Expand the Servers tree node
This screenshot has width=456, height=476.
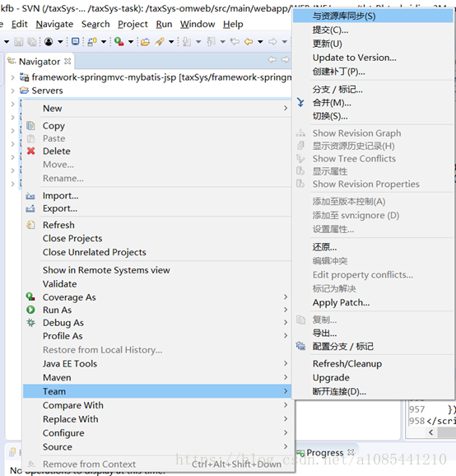click(12, 91)
